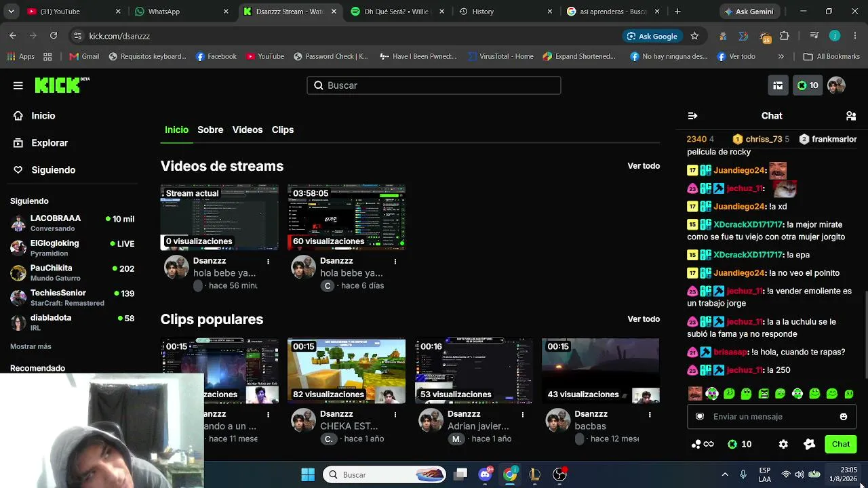
Task: Open options menu for Stream actual video
Action: (x=268, y=261)
